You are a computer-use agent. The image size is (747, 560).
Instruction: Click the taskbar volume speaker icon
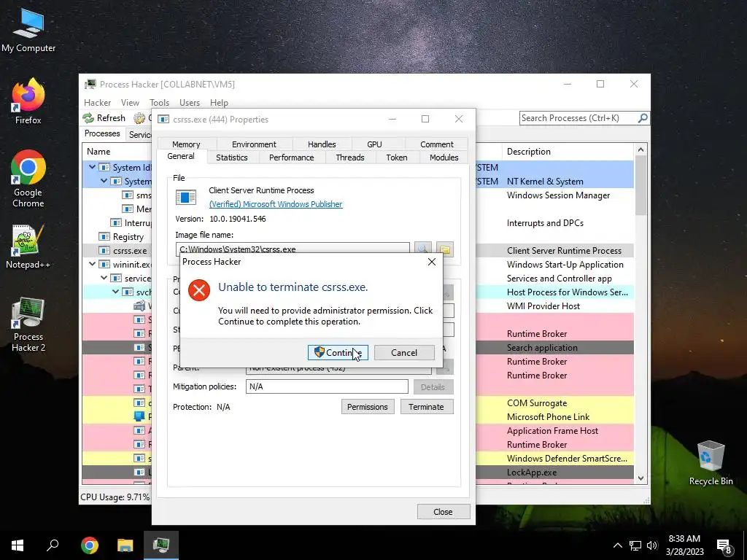point(652,545)
